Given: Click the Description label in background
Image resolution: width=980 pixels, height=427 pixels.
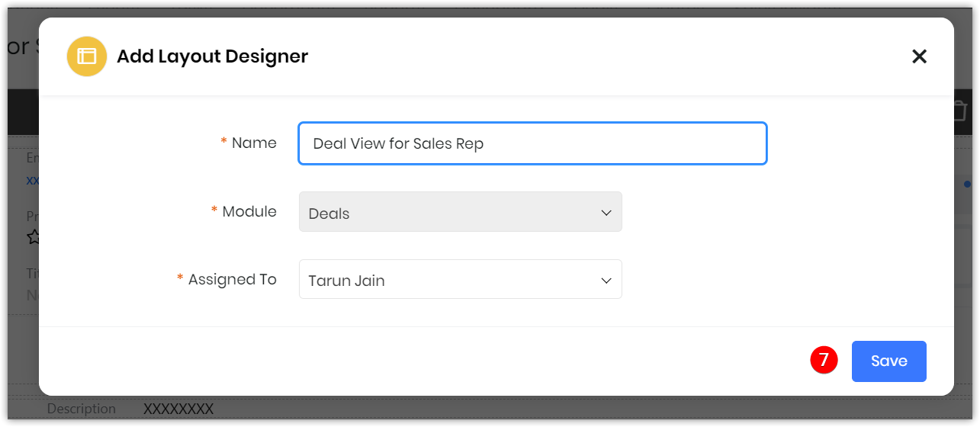Looking at the screenshot, I should [82, 409].
